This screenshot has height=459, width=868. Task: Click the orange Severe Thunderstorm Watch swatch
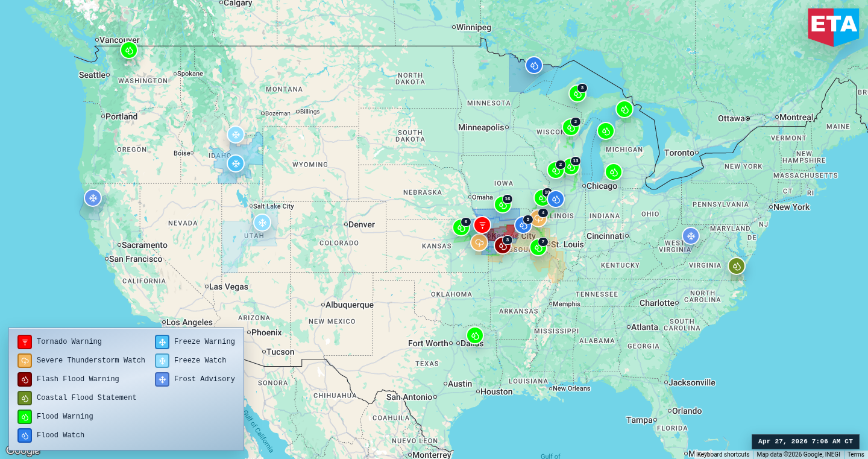tap(24, 360)
